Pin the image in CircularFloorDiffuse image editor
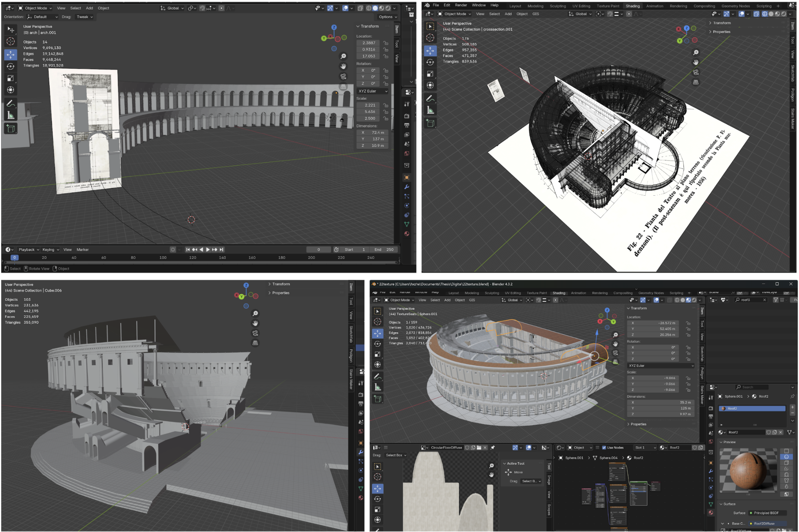This screenshot has width=799, height=532. (493, 448)
